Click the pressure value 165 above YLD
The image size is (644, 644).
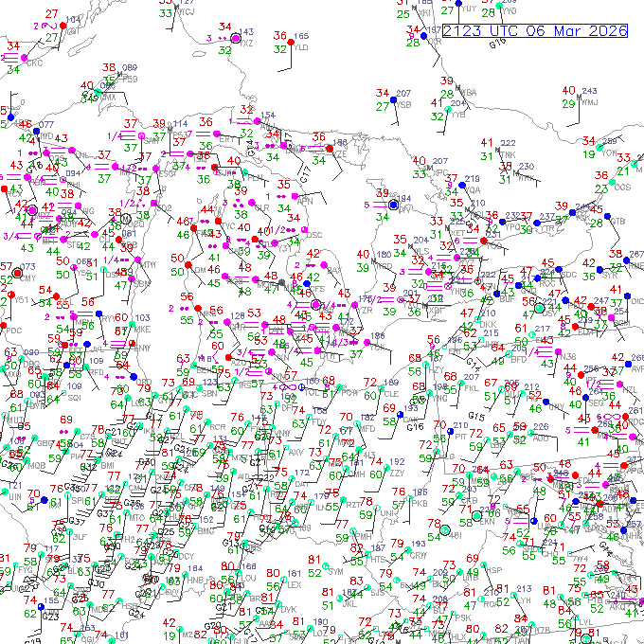pos(301,35)
